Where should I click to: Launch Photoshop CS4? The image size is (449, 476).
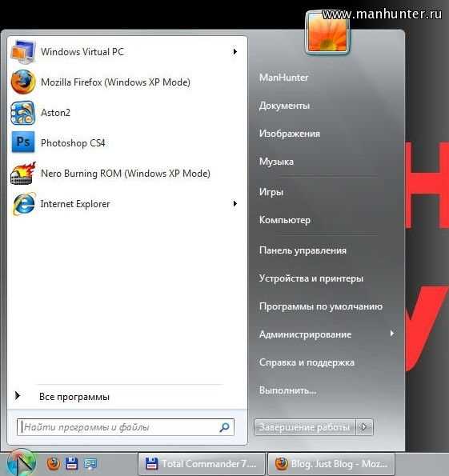pyautogui.click(x=126, y=142)
